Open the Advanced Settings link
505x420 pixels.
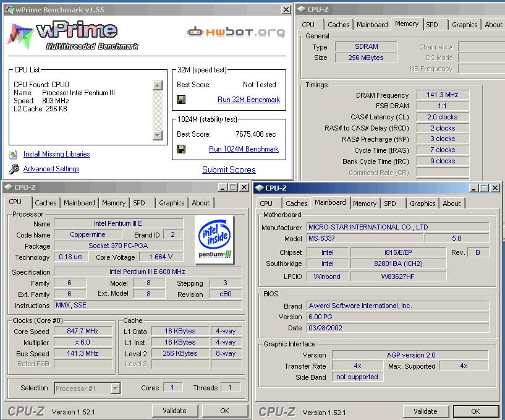[51, 169]
